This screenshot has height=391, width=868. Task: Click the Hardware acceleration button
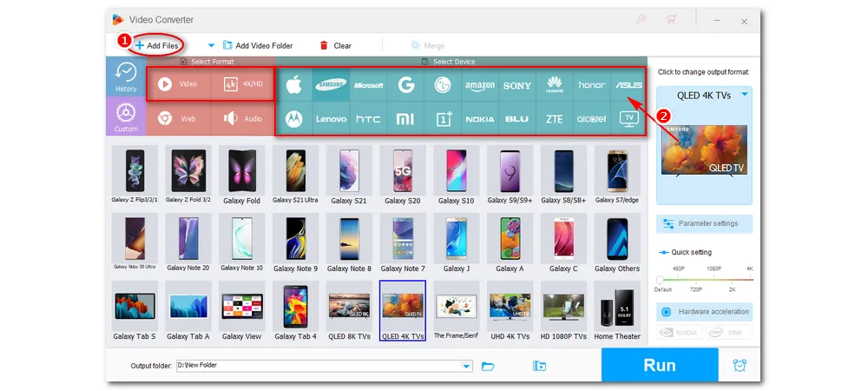click(x=704, y=312)
